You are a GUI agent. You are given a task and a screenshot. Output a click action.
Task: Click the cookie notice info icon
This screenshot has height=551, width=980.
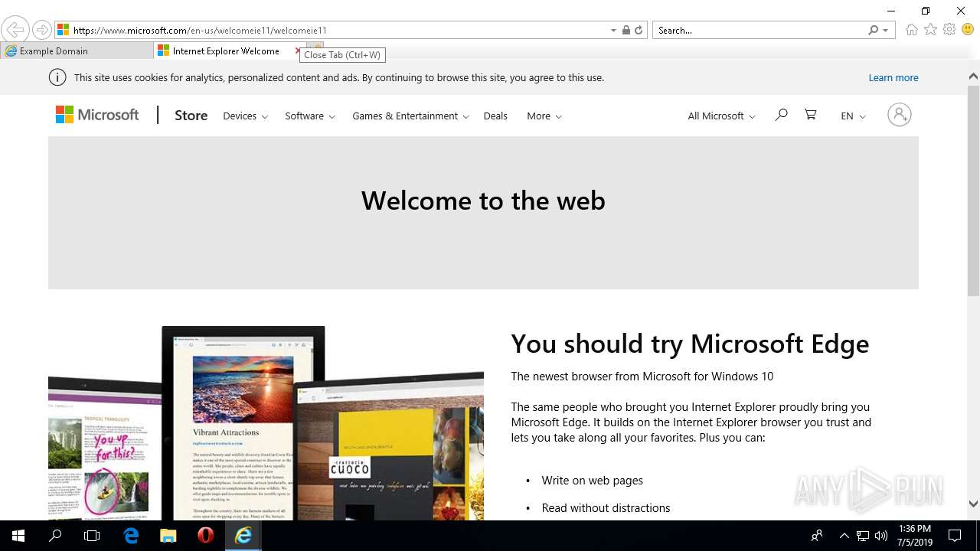57,77
